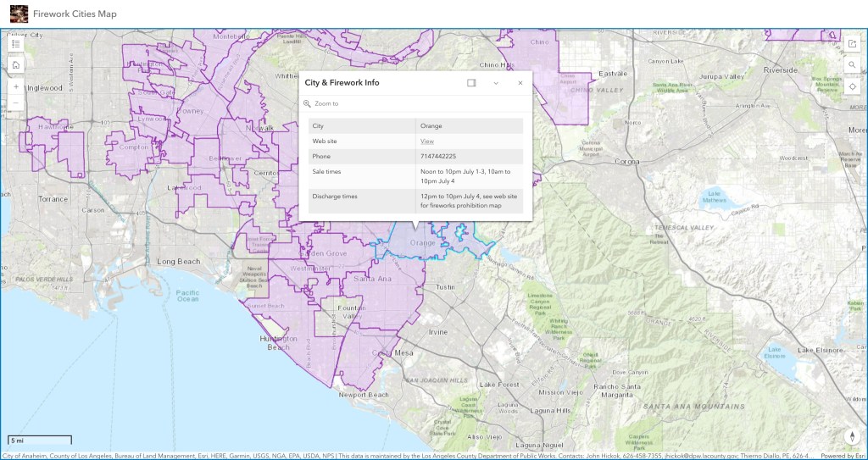Collapse the City & Firework Info popup

(x=496, y=83)
